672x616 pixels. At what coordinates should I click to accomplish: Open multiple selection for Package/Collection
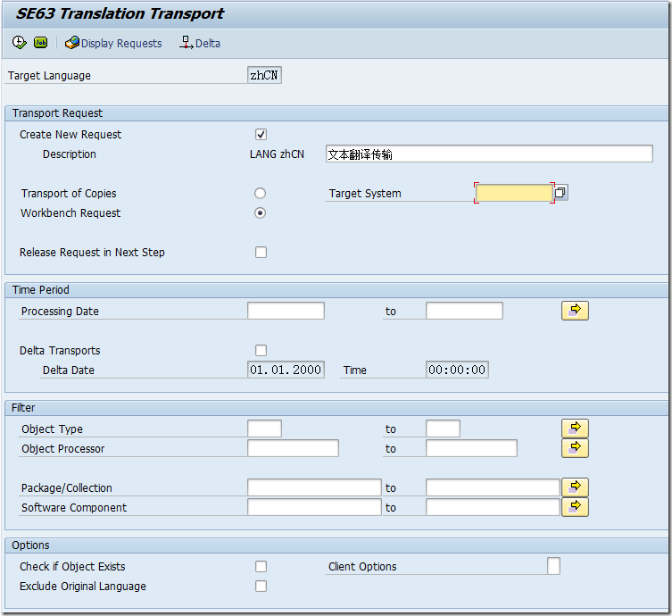[x=575, y=487]
